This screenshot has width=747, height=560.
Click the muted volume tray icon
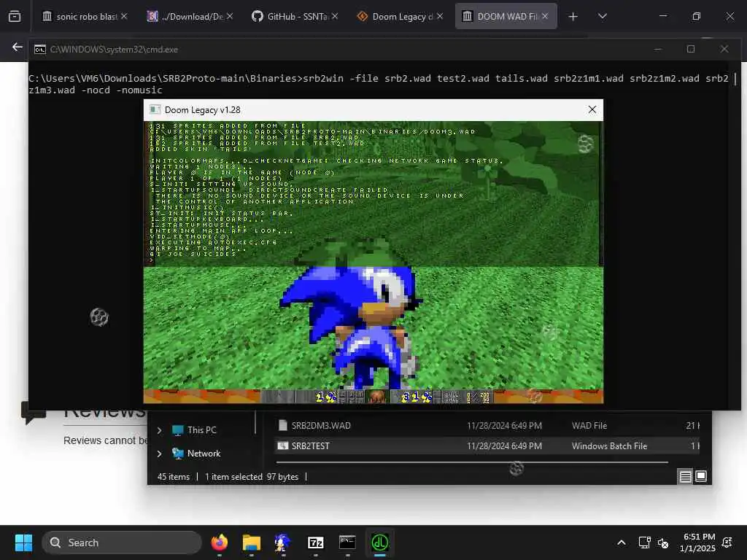(x=662, y=542)
